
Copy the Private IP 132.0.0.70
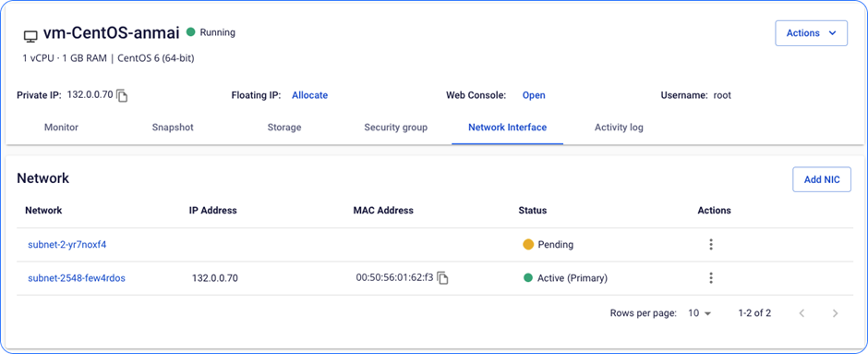pos(122,96)
